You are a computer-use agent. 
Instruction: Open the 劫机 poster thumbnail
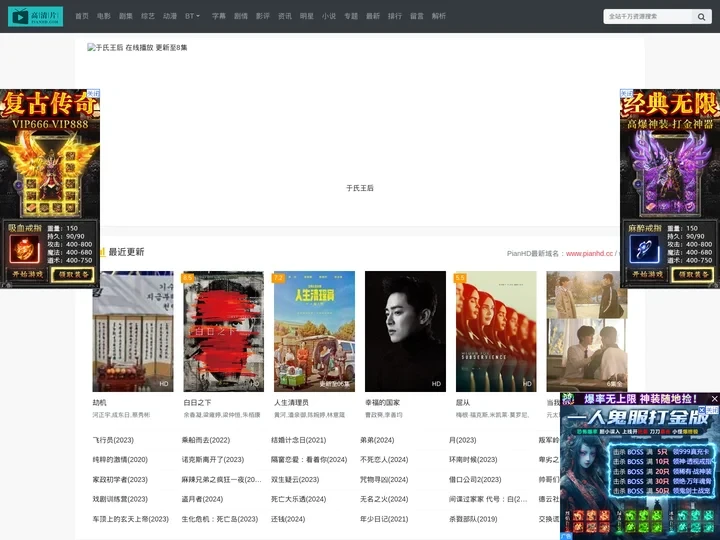[133, 331]
